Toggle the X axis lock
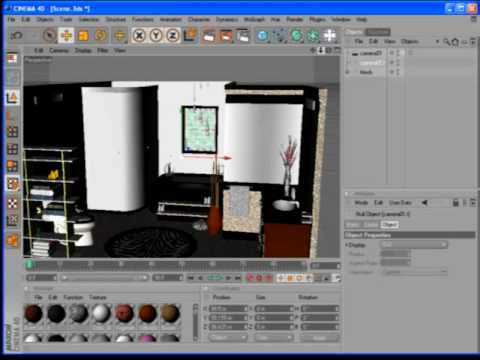 point(139,35)
